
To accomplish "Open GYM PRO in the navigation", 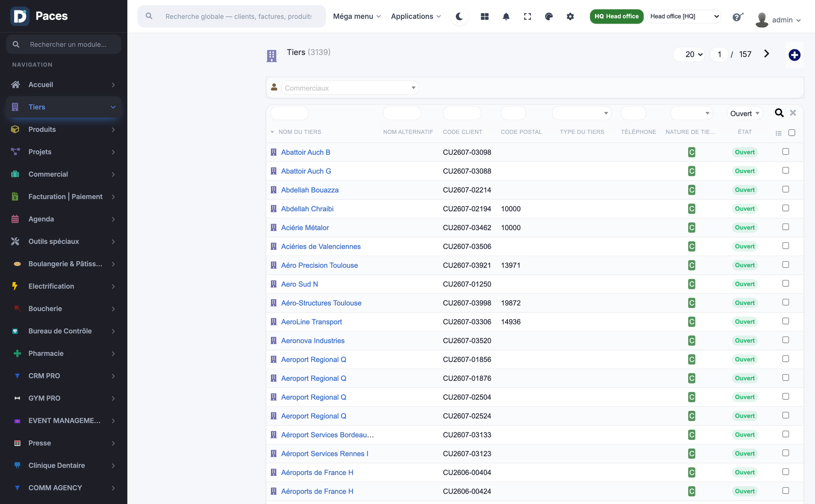I will click(x=64, y=398).
